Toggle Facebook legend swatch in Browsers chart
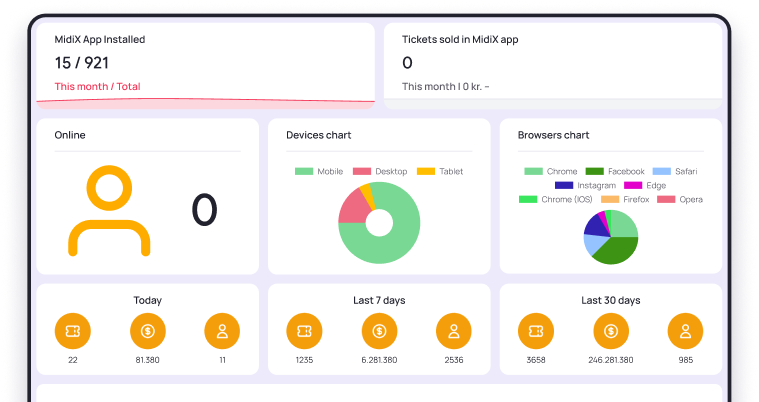 (x=594, y=171)
